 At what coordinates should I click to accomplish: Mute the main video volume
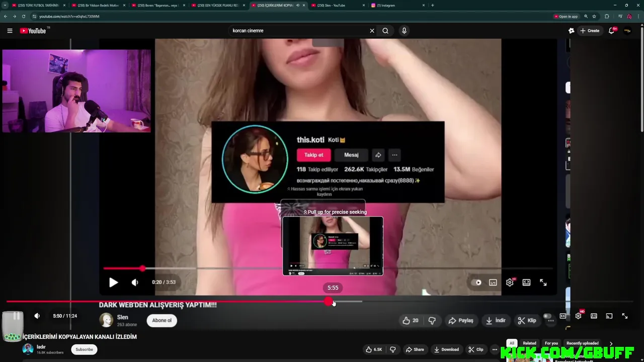tap(37, 316)
